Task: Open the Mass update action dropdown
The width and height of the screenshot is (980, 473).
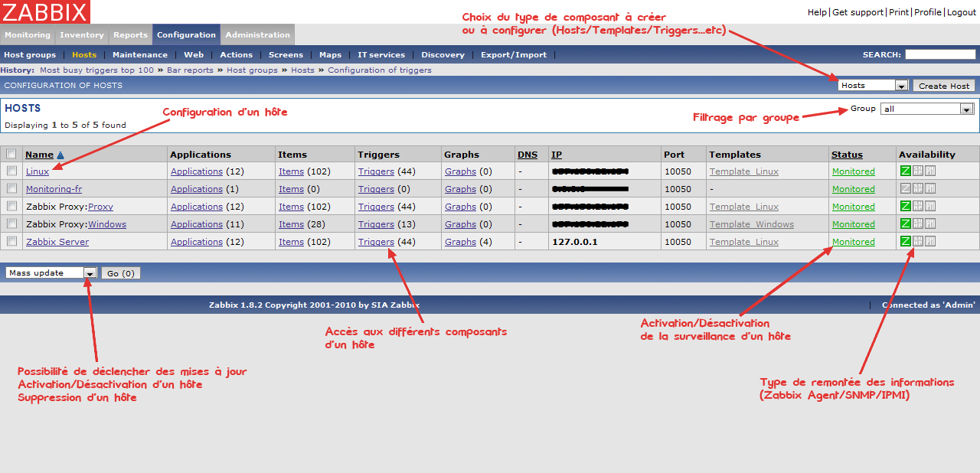Action: pos(90,273)
